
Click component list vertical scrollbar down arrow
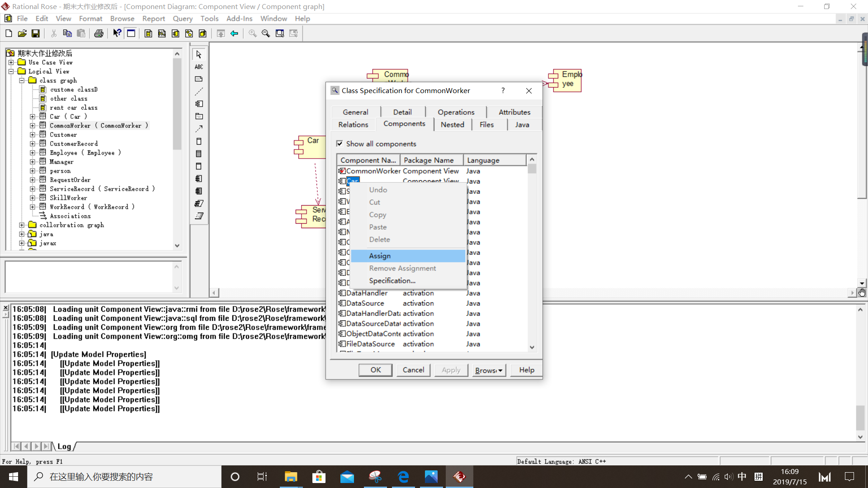[532, 347]
